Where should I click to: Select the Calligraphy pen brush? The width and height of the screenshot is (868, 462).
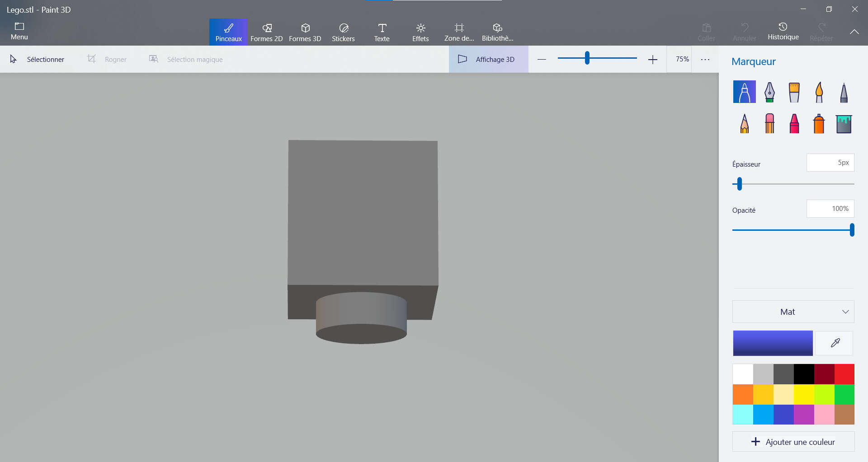769,92
